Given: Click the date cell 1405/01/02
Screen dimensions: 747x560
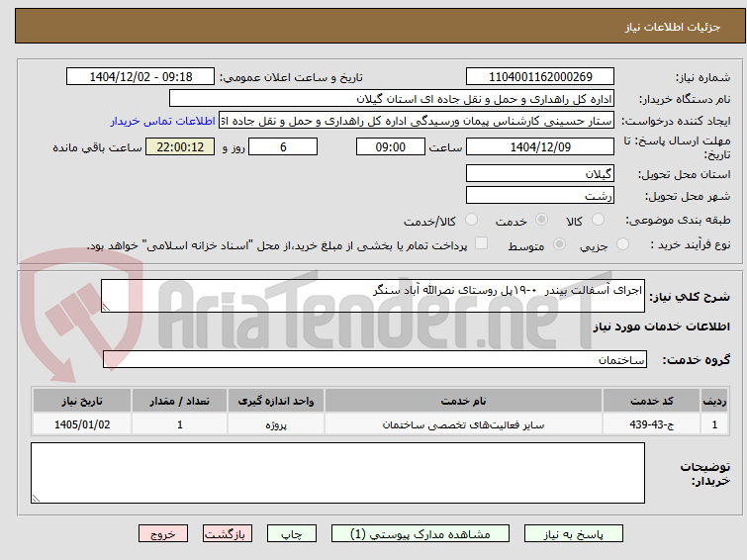Looking at the screenshot, I should click(x=82, y=424).
